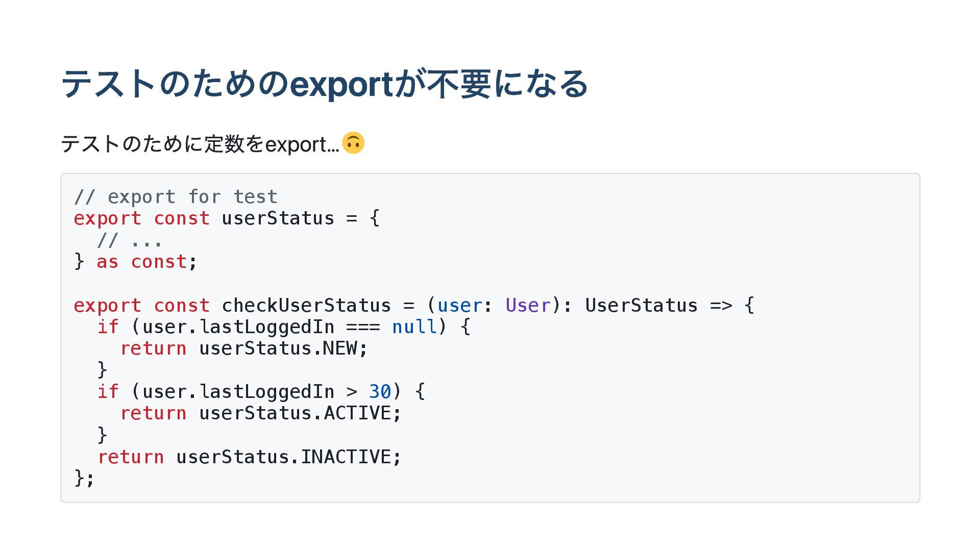Click userStatus.NEW in the return statement
This screenshot has height=551, width=980.
point(283,348)
